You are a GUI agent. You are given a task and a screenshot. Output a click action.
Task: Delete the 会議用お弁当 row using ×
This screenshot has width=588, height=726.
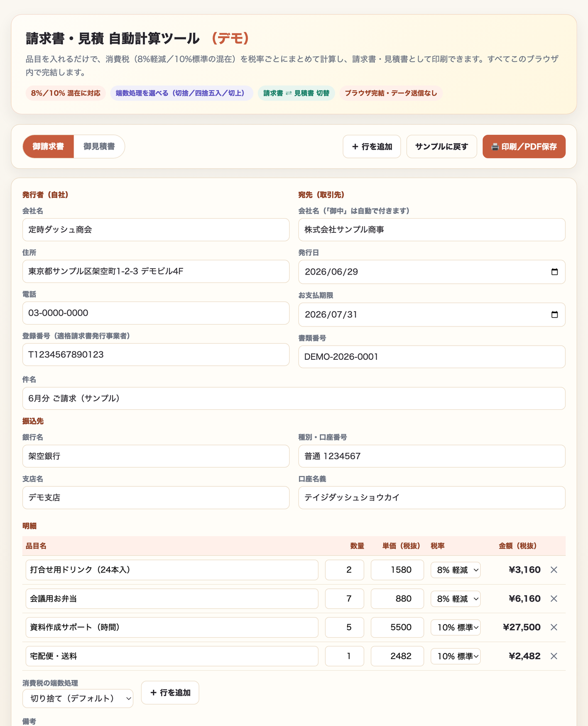(554, 599)
